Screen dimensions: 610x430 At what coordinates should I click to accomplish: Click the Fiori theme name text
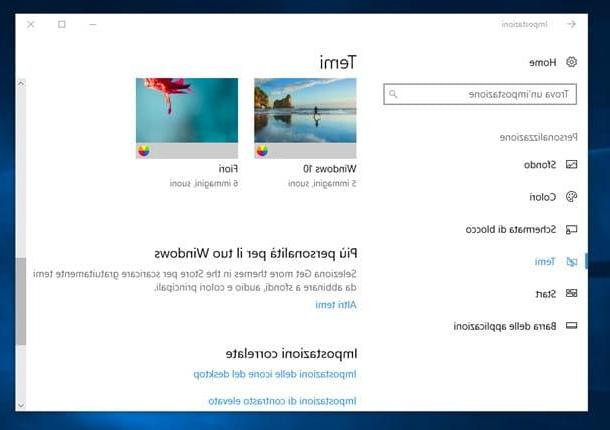[228, 169]
